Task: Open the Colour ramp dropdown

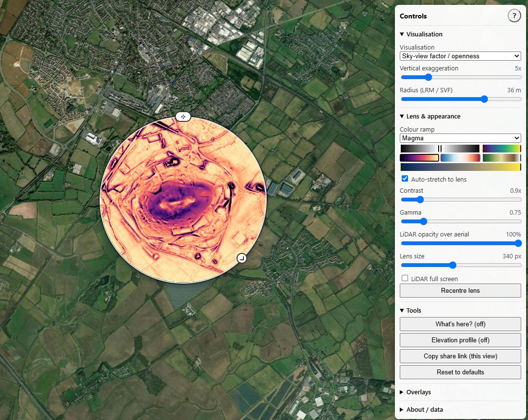Action: 460,138
